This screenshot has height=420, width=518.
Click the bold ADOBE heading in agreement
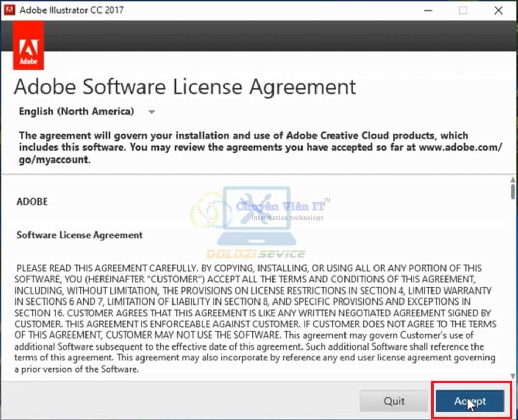tap(32, 201)
